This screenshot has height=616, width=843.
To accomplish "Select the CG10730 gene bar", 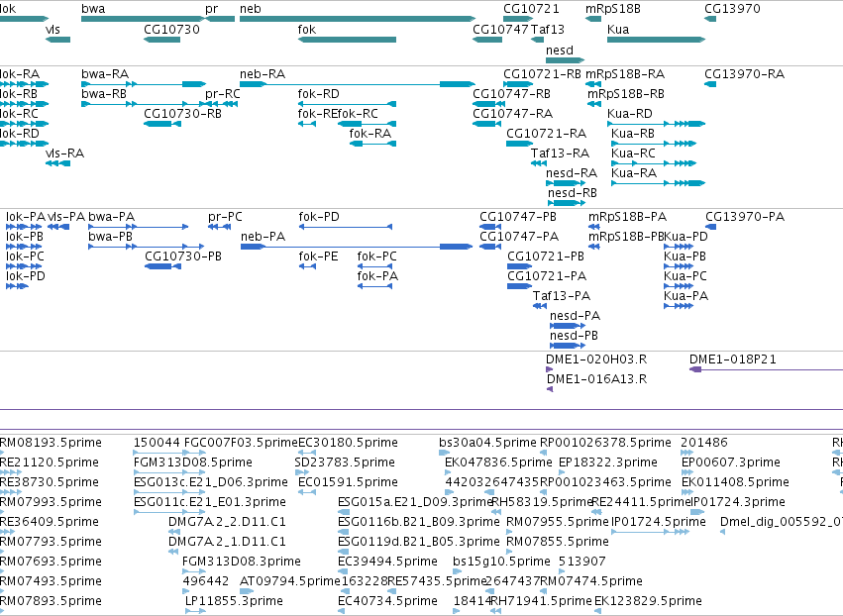I will [161, 40].
